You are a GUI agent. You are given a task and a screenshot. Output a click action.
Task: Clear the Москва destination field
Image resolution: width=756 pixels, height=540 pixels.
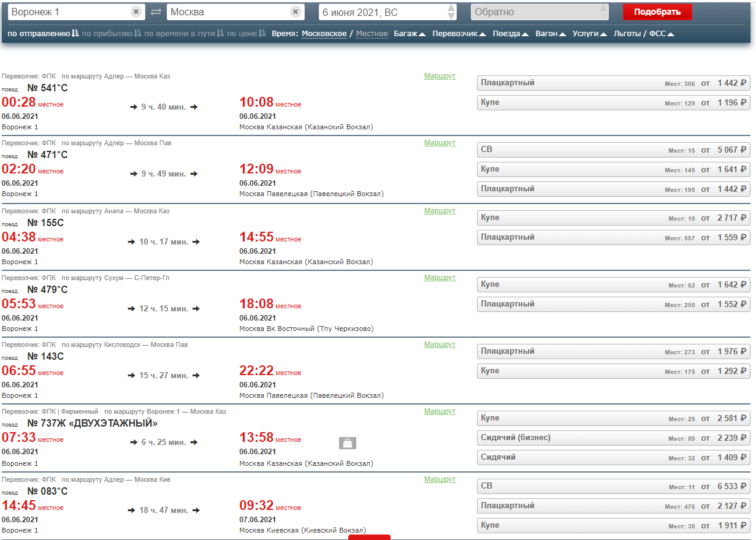(x=295, y=12)
